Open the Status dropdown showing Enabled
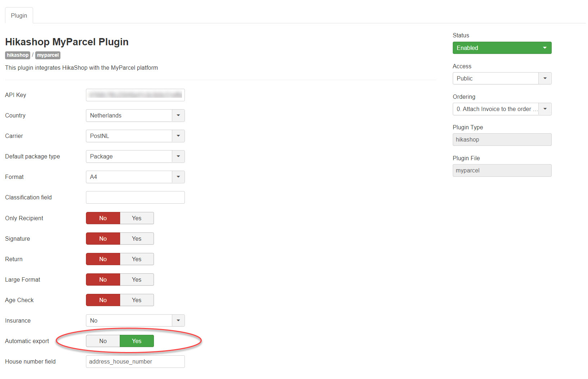The width and height of the screenshot is (588, 379). [x=502, y=48]
